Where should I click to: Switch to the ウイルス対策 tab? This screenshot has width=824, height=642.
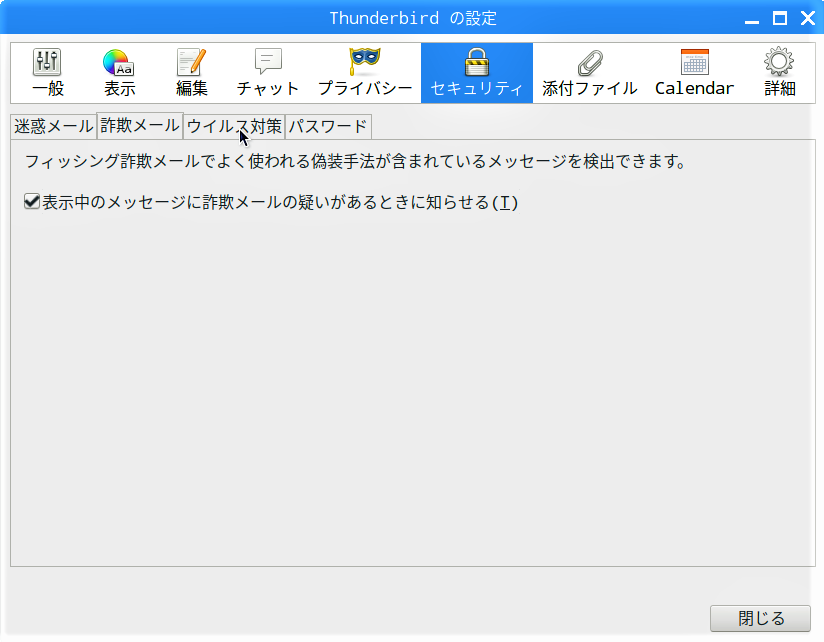234,127
